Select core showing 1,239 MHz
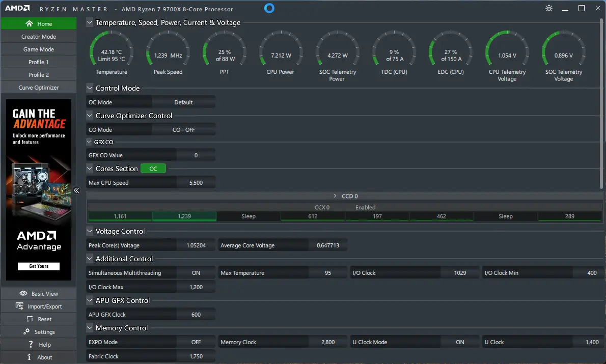606x364 pixels. click(184, 216)
